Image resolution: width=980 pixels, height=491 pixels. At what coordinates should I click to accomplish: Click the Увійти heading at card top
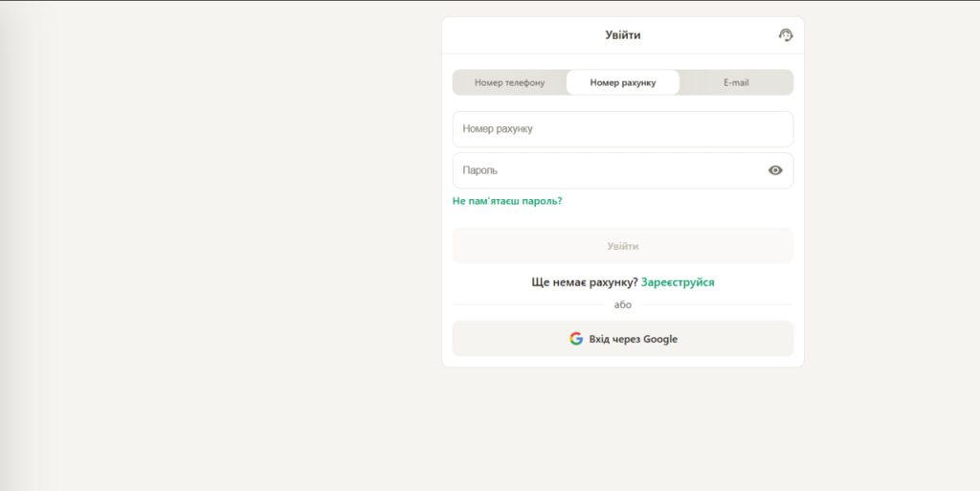click(x=623, y=35)
